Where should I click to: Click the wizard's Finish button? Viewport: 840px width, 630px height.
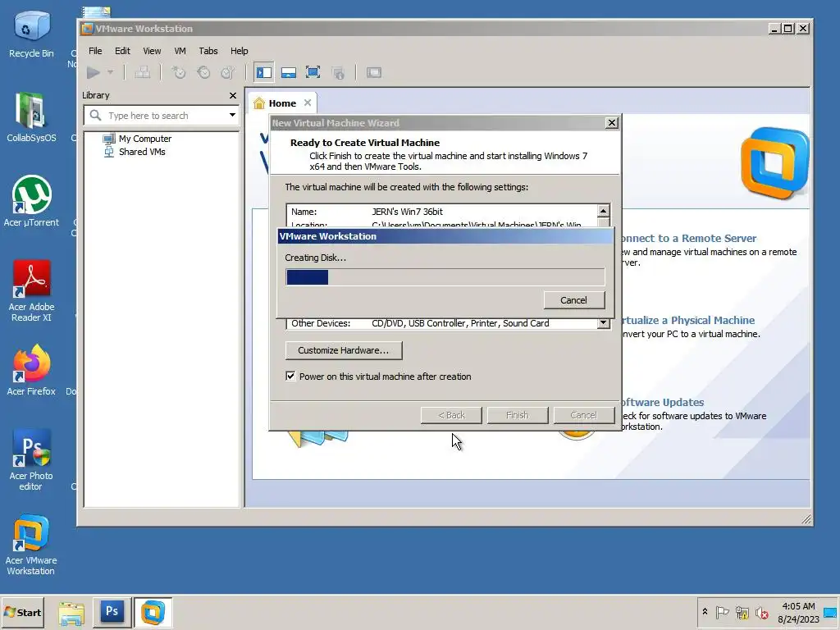click(518, 415)
